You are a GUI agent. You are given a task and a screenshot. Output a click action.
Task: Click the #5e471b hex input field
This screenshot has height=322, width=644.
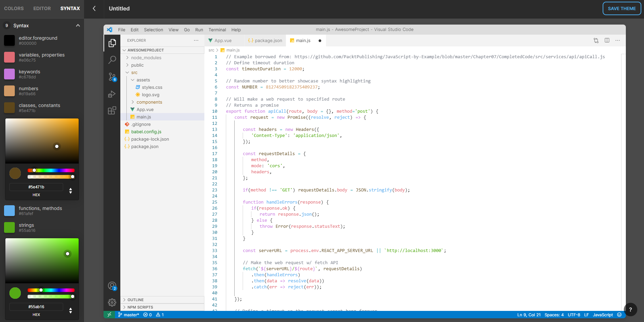(x=36, y=187)
